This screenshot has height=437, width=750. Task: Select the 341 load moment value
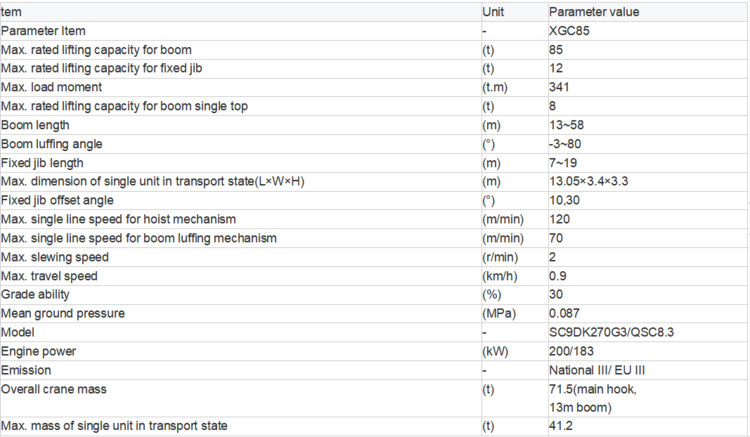(x=559, y=87)
